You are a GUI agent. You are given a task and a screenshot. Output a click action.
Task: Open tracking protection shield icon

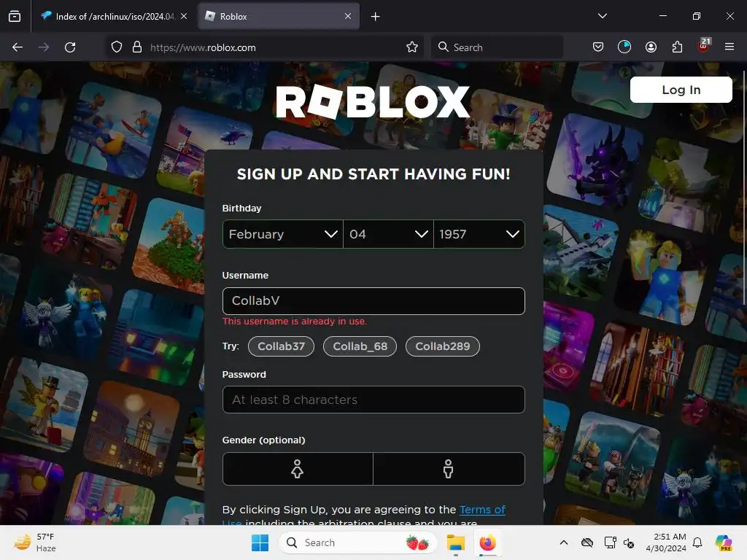[117, 47]
